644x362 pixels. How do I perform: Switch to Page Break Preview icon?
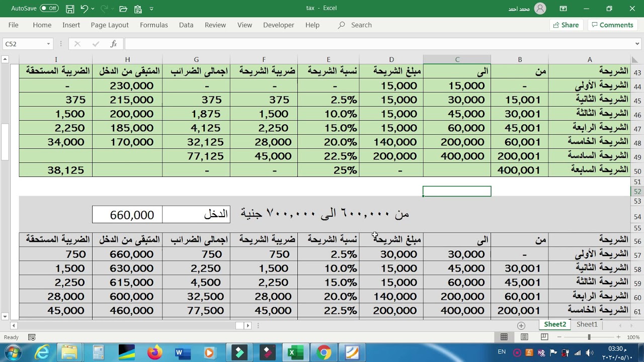544,337
